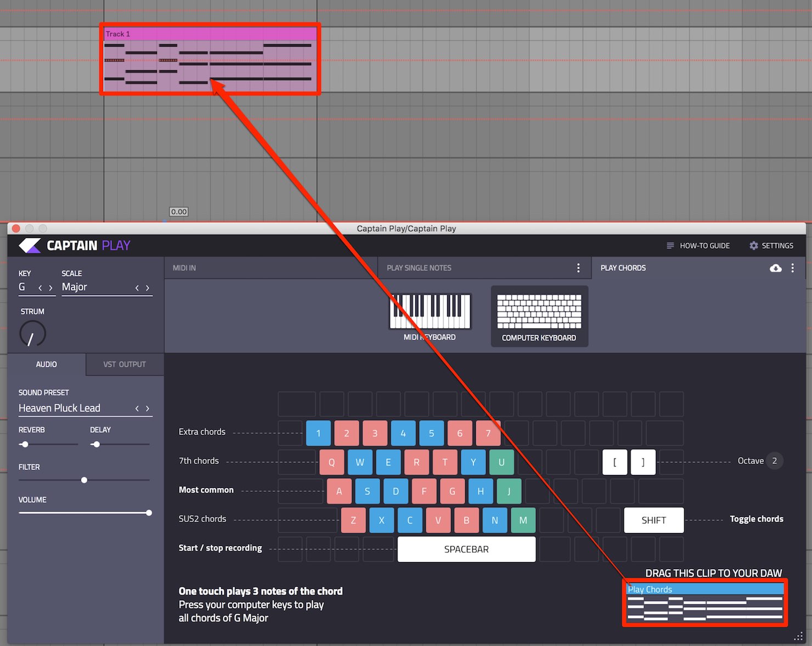812x646 pixels.
Task: Click the Scale dropdown showing Major
Action: point(107,287)
